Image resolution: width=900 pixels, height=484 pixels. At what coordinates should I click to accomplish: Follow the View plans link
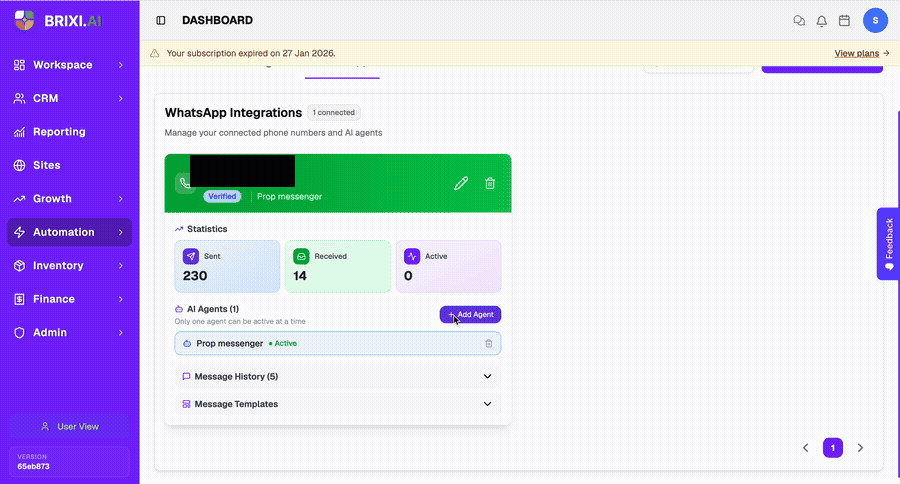click(862, 53)
